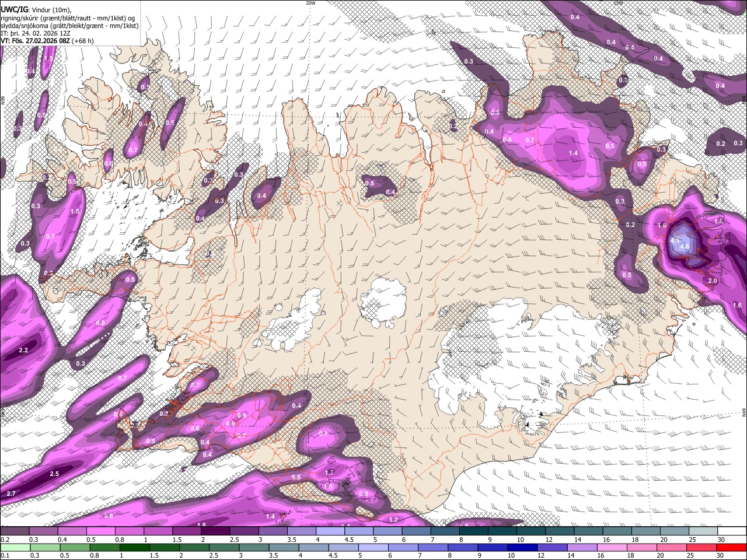Click the "15W" longitude label at the top of the map

tap(619, 3)
